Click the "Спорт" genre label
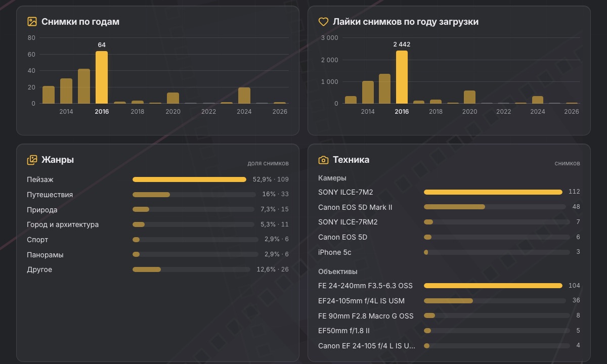 (x=37, y=240)
